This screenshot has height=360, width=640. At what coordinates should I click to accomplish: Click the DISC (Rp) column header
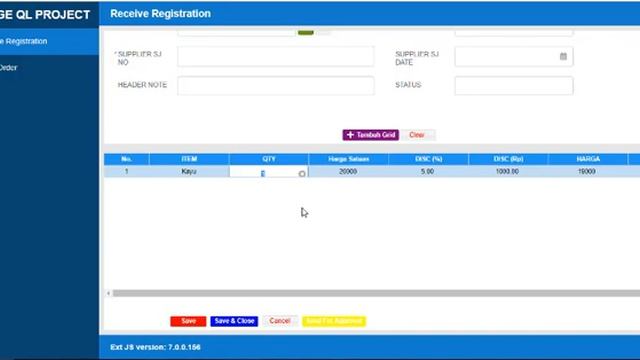[x=508, y=159]
